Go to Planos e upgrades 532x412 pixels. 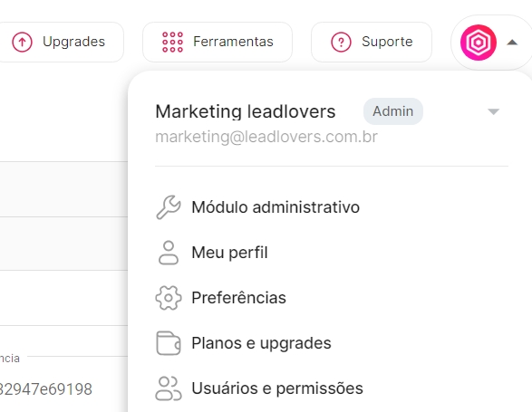(x=261, y=343)
